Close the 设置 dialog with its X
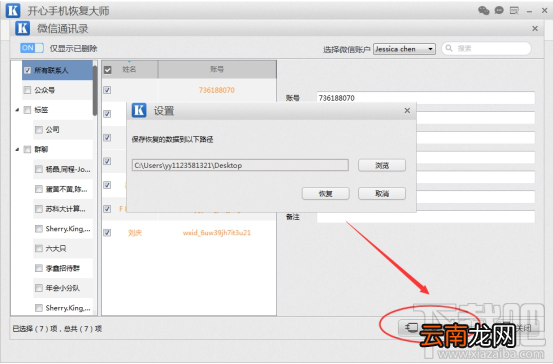 [x=407, y=110]
